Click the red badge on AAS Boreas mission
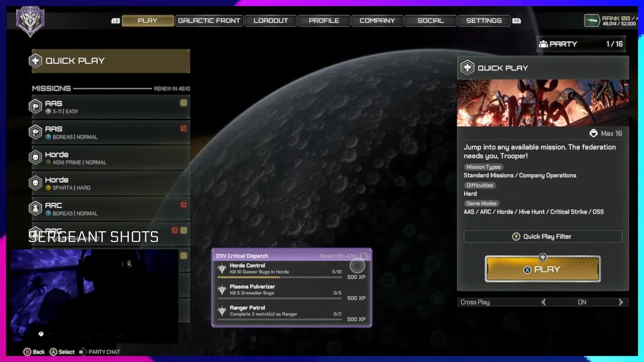Image resolution: width=644 pixels, height=362 pixels. pos(184,129)
